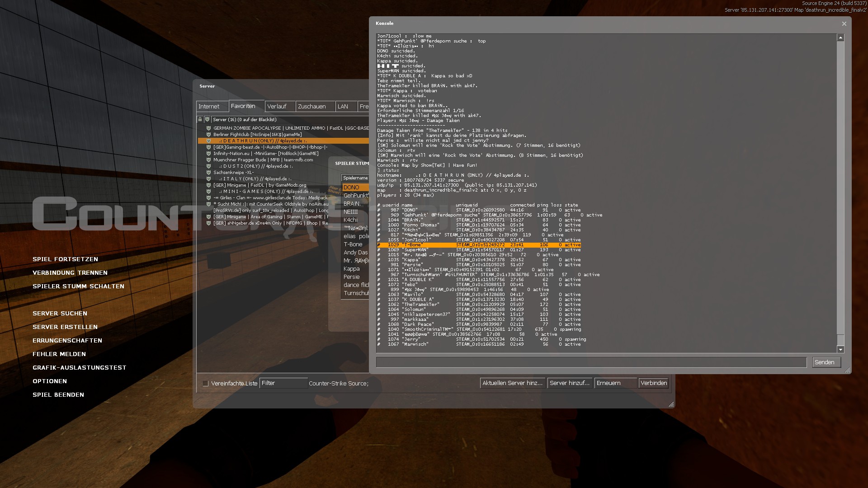Click VAC shield icon beside Sachsenkneipe -XL- server

coord(208,173)
